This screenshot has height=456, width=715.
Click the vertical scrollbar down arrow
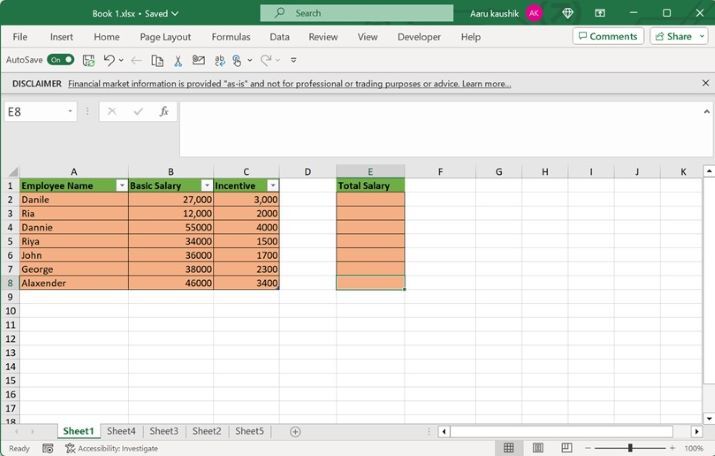pos(709,418)
